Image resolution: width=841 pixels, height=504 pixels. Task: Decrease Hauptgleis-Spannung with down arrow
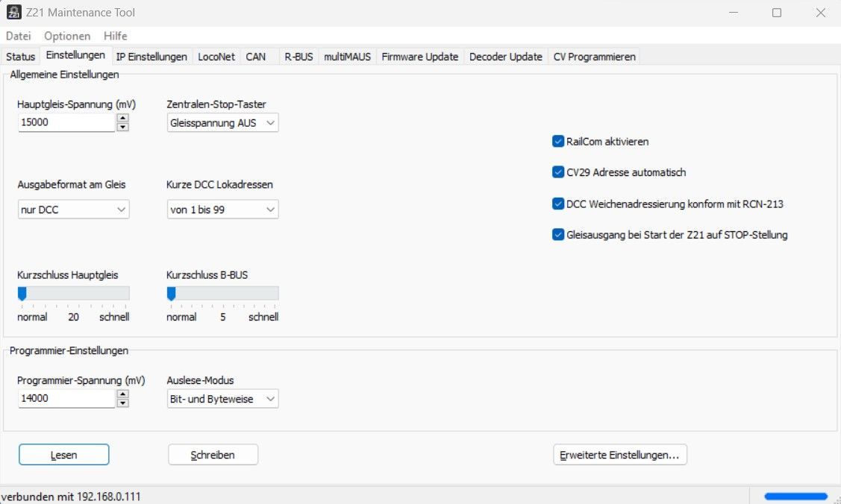[x=123, y=127]
